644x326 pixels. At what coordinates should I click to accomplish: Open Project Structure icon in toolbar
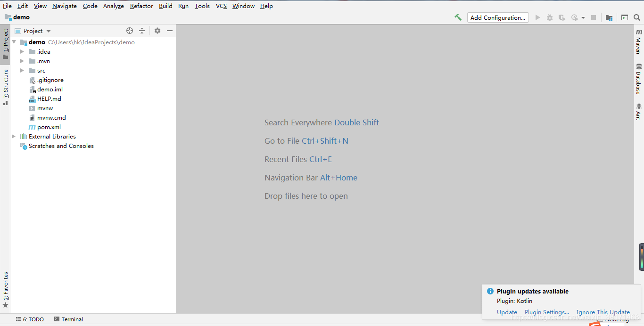click(x=609, y=17)
